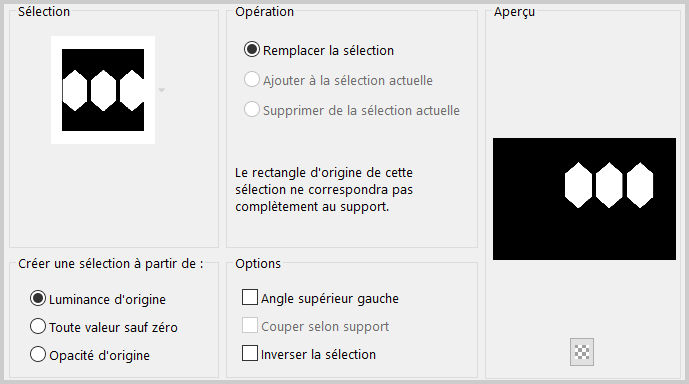Click the rightmost hexagon in Aperçu preview
This screenshot has height=384, width=689.
640,185
